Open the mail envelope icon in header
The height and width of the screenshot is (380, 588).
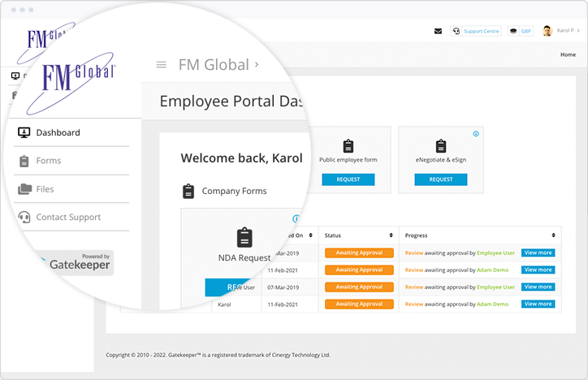pyautogui.click(x=438, y=31)
